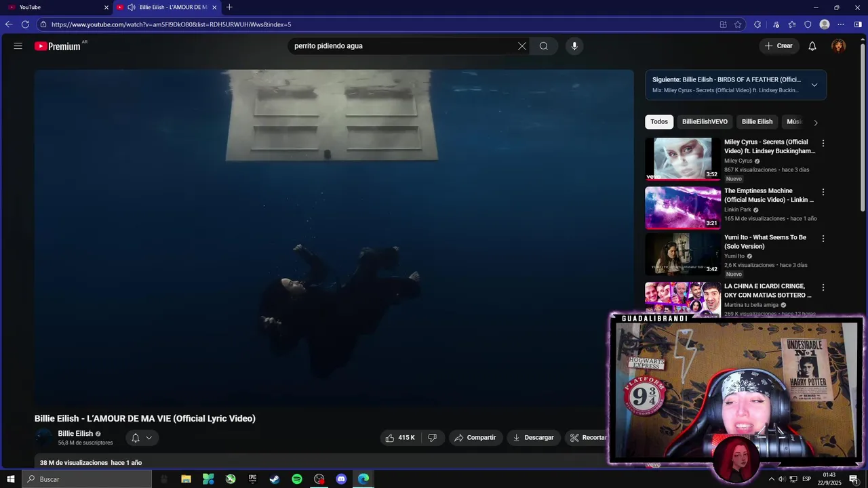Viewport: 868px width, 488px height.
Task: Open the favorites list toolbar icon
Action: point(791,24)
